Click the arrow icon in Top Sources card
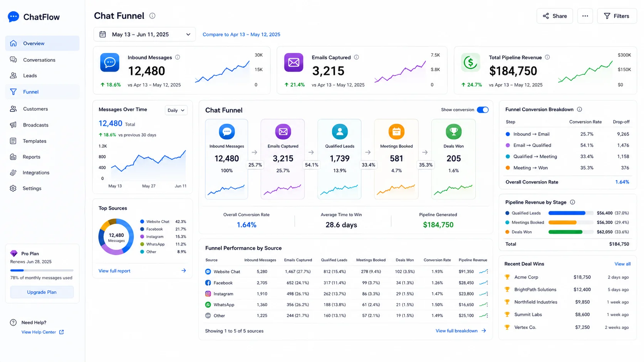The image size is (644, 362). pyautogui.click(x=184, y=271)
